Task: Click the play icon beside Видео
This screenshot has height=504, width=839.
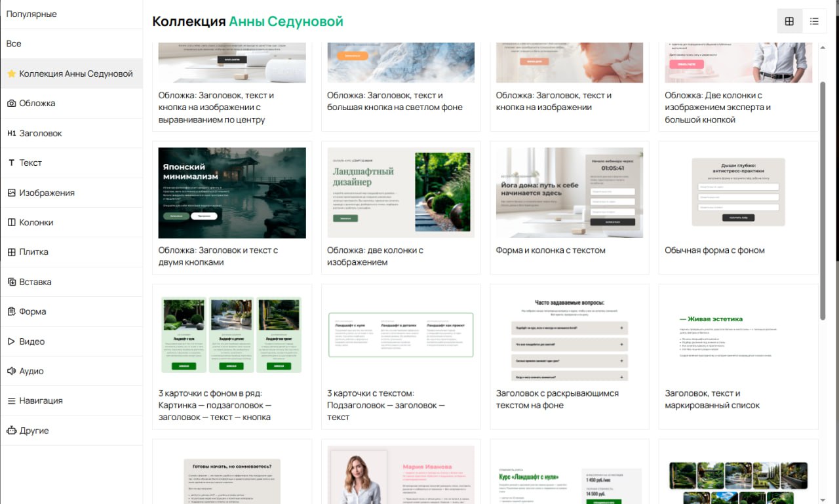Action: pyautogui.click(x=11, y=341)
